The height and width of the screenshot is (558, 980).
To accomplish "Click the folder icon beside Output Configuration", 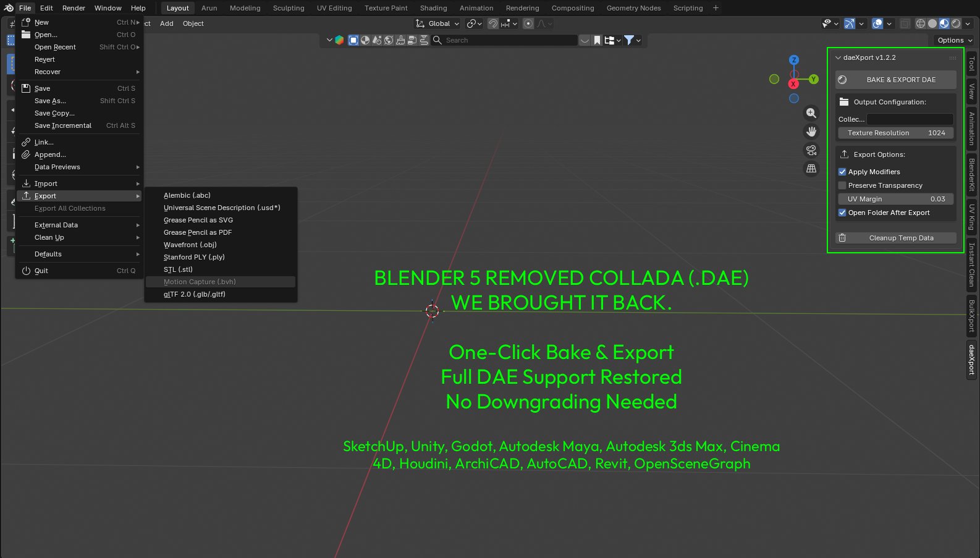I will [844, 102].
